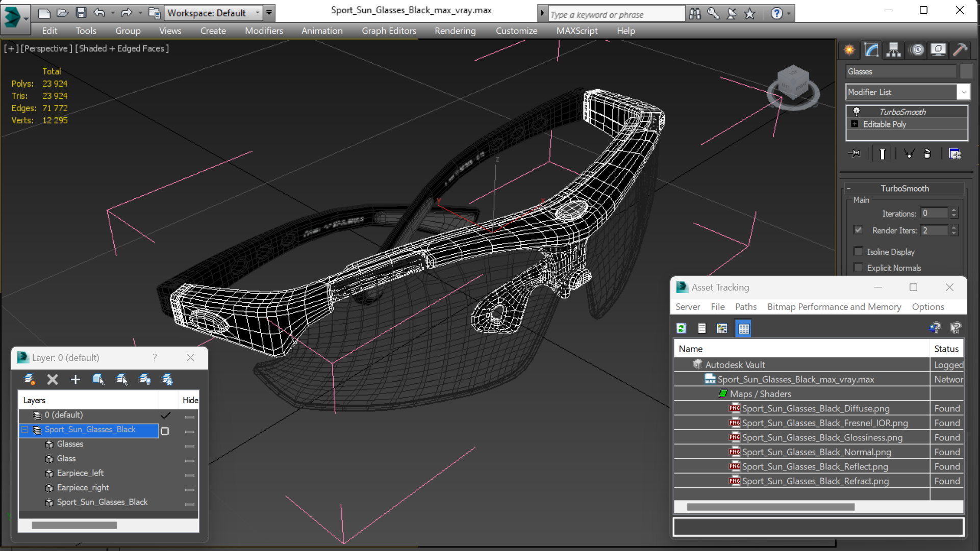The height and width of the screenshot is (551, 980).
Task: Open the Utilities hammer panel tab
Action: click(x=960, y=50)
